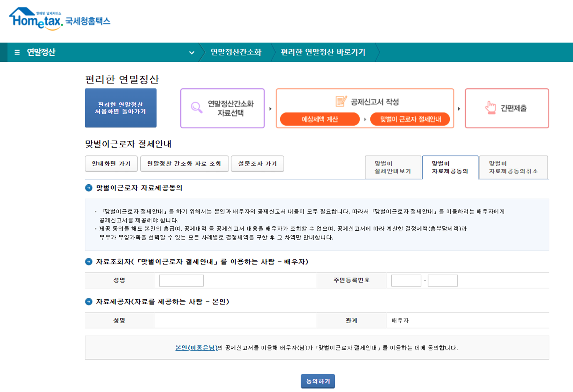Viewport: 573px width, 392px height.
Task: Click bullet icon beside 자료제공자 heading
Action: coord(89,302)
